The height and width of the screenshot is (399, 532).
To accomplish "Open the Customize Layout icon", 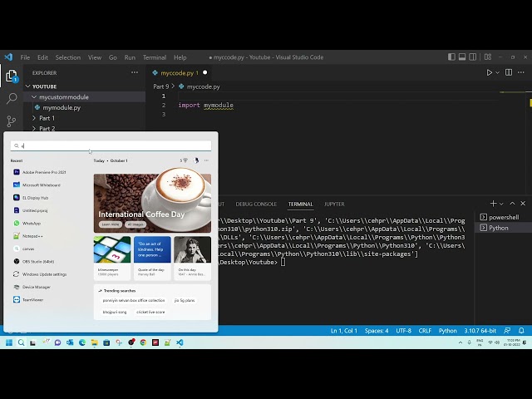I will [x=488, y=57].
